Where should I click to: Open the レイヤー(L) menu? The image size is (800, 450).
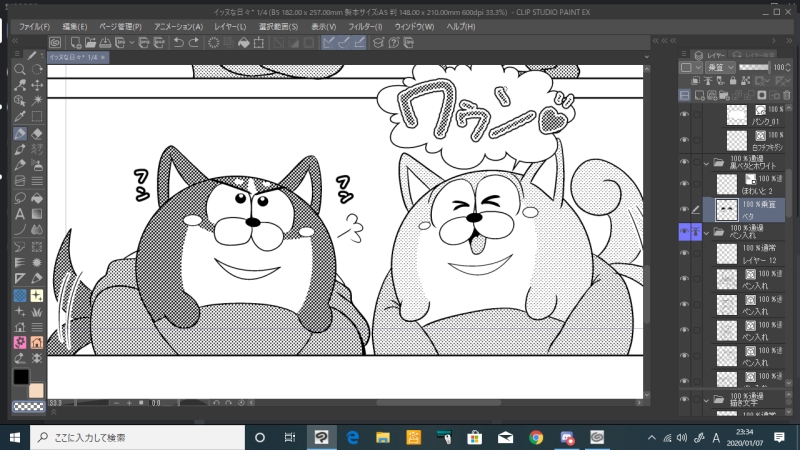(230, 27)
